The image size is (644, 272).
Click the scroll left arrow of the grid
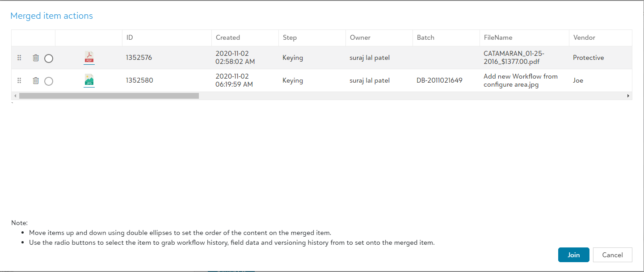pyautogui.click(x=15, y=96)
